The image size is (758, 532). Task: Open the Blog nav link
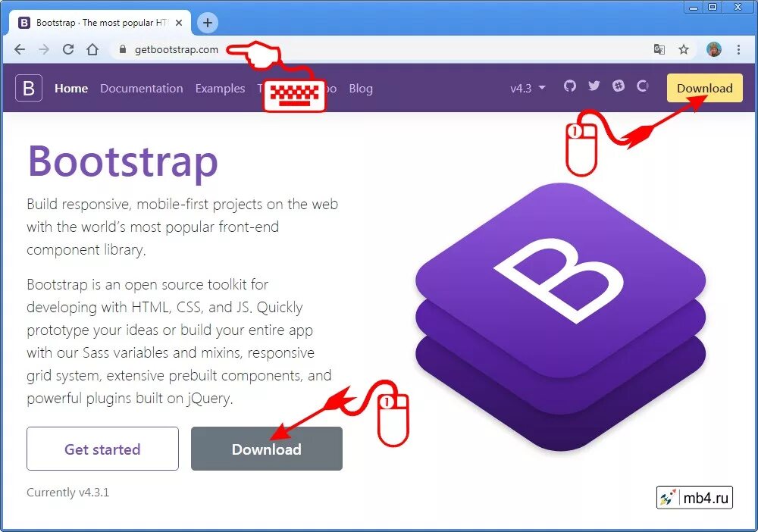tap(361, 89)
